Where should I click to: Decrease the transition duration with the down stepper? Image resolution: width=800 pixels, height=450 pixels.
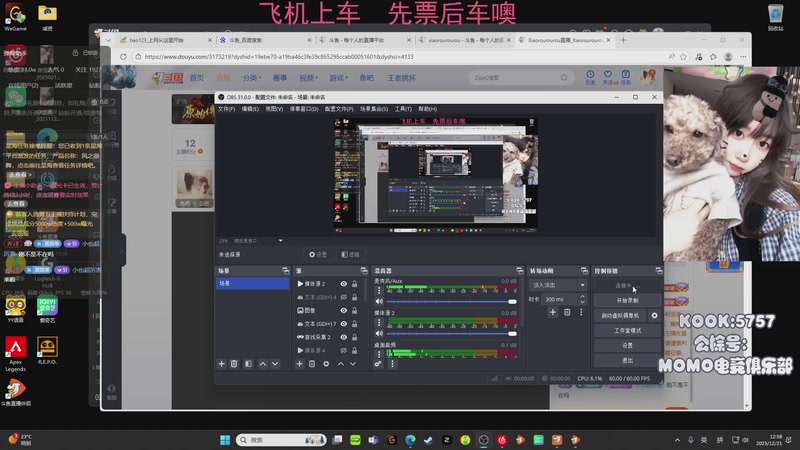pos(582,302)
